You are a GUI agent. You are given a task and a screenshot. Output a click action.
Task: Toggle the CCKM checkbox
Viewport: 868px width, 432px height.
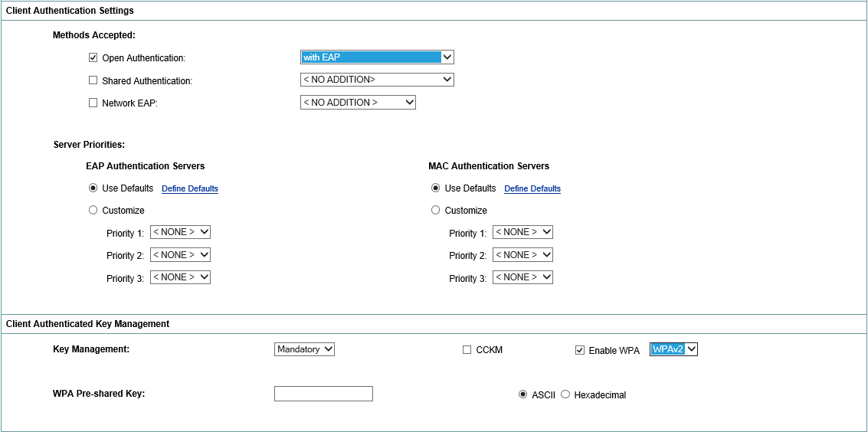pos(467,350)
